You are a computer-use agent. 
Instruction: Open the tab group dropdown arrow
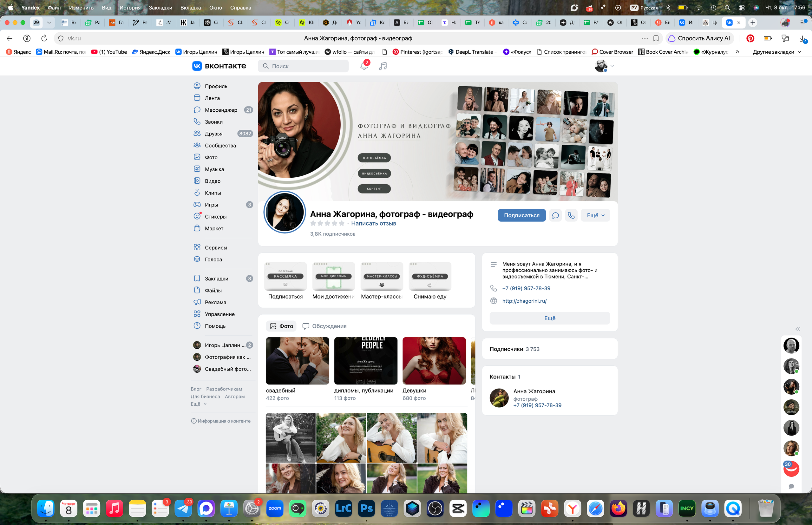(x=49, y=23)
